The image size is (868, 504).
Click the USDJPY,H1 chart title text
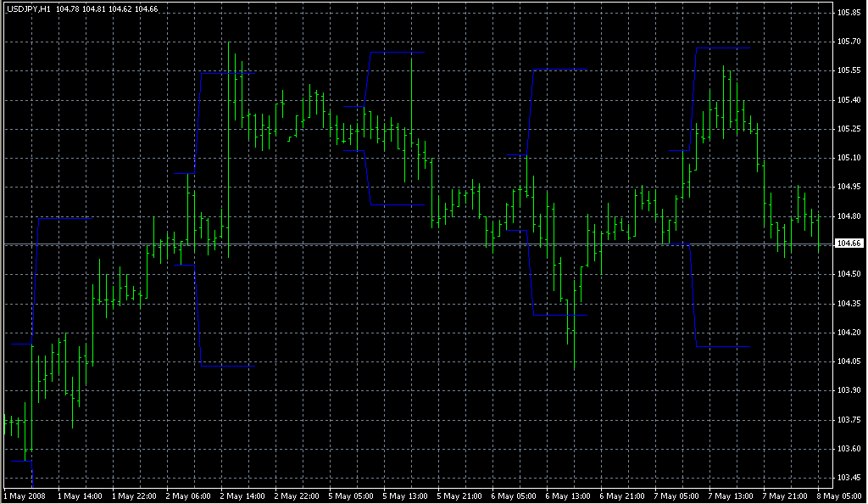click(29, 9)
